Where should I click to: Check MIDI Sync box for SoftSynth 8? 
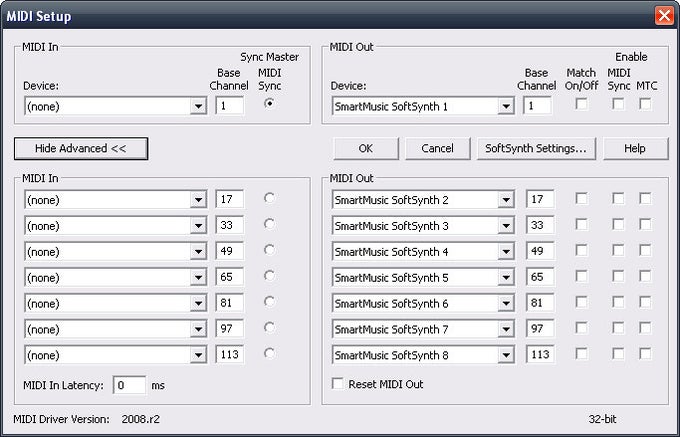click(618, 354)
